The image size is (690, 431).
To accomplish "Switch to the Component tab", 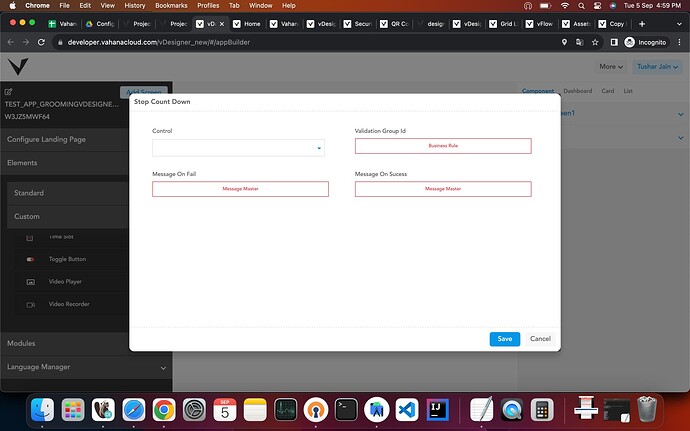I will 538,91.
